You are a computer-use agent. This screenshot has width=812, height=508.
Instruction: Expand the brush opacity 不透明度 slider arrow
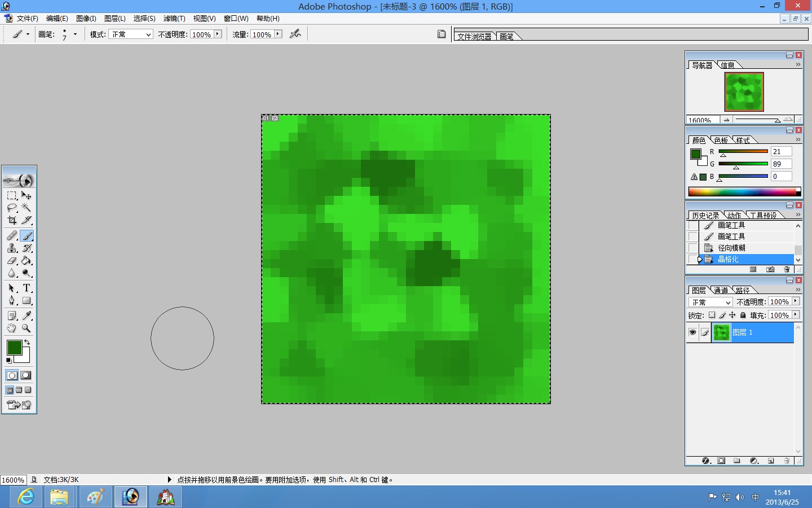pos(218,34)
